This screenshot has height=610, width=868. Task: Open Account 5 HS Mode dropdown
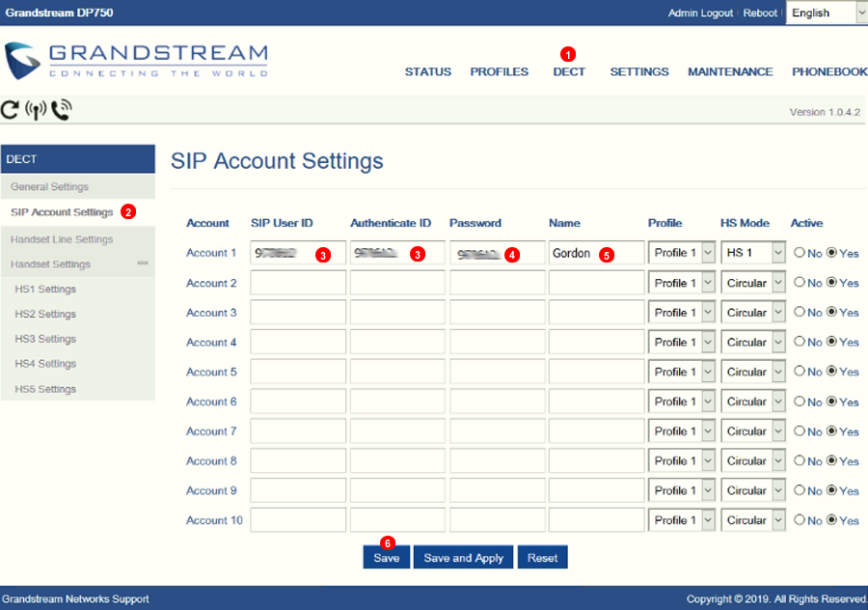coord(753,372)
